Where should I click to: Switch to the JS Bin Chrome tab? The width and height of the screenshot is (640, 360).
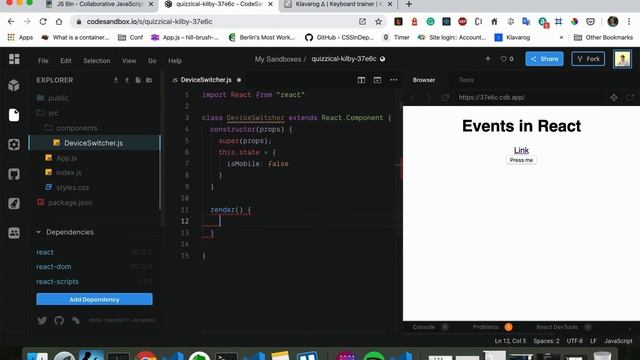click(x=100, y=4)
